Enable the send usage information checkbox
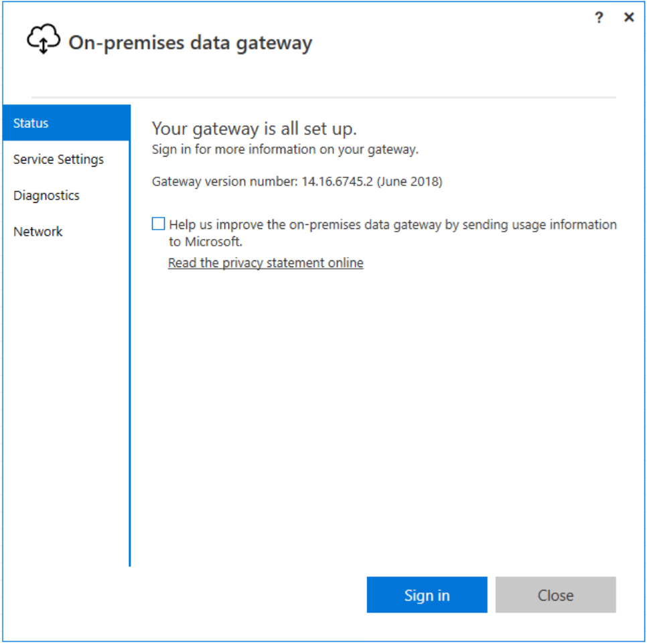 (159, 224)
